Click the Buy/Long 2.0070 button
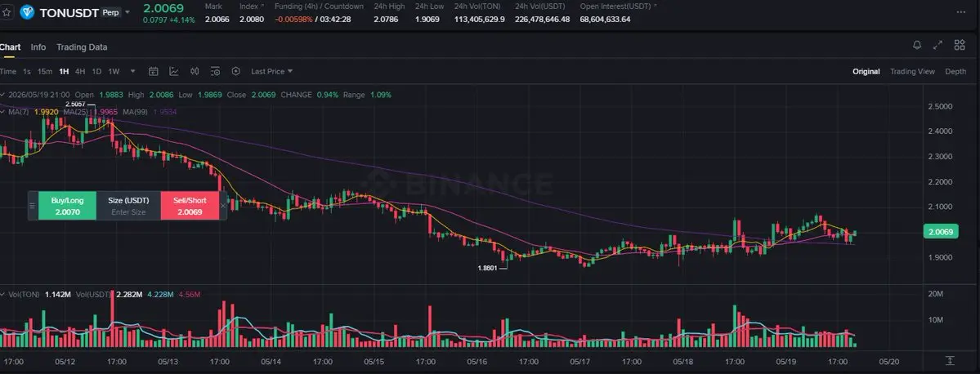This screenshot has width=980, height=374. 68,206
